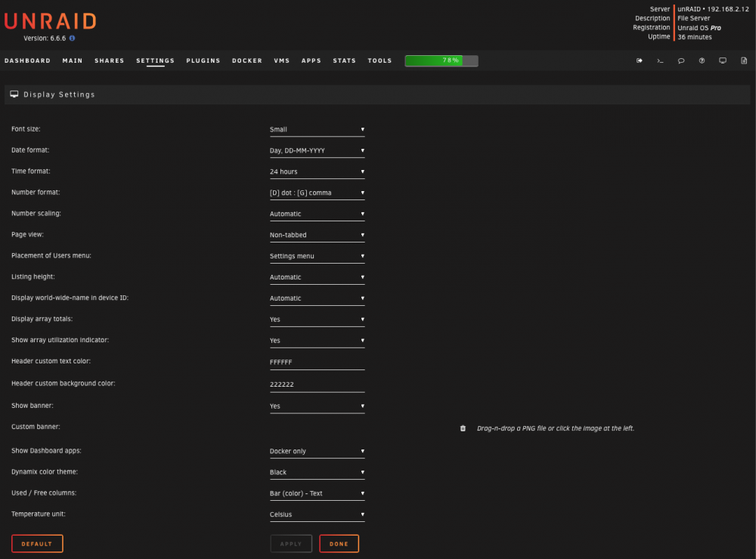The image size is (756, 559).
Task: Open the Time format dropdown
Action: click(317, 172)
